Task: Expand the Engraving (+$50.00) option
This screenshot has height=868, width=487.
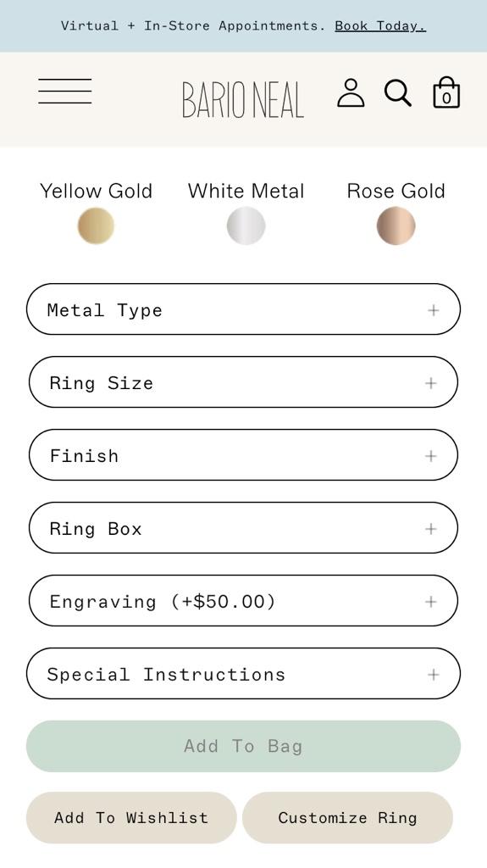Action: 244,601
